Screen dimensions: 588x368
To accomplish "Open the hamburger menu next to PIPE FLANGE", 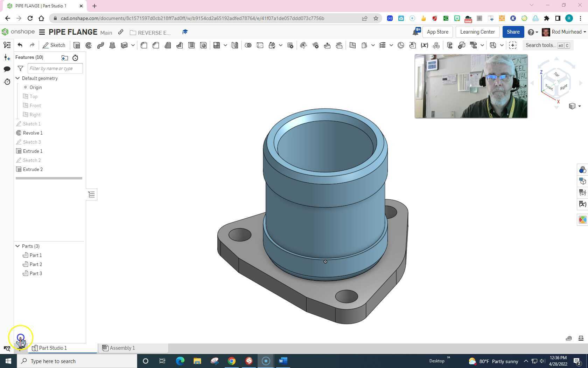I will point(42,32).
